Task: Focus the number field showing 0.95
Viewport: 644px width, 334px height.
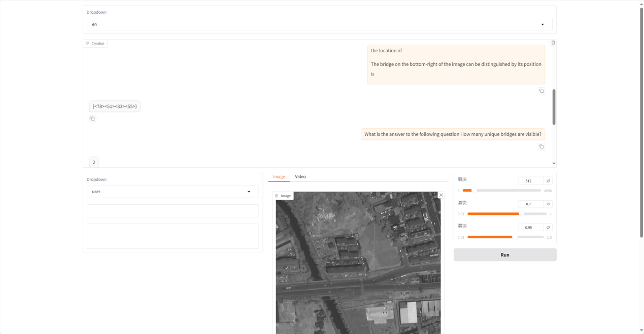Action: tap(531, 228)
